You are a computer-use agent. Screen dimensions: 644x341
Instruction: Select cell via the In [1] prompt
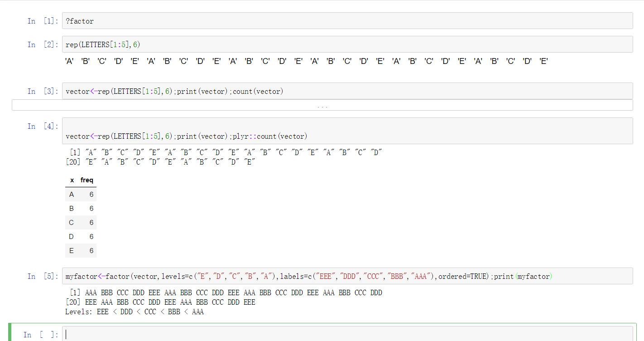click(x=43, y=21)
